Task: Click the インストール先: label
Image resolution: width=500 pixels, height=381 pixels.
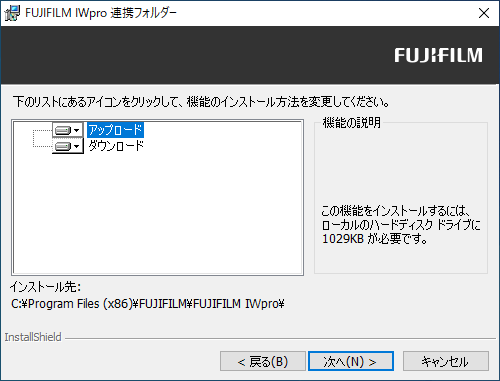Action: click(x=46, y=287)
